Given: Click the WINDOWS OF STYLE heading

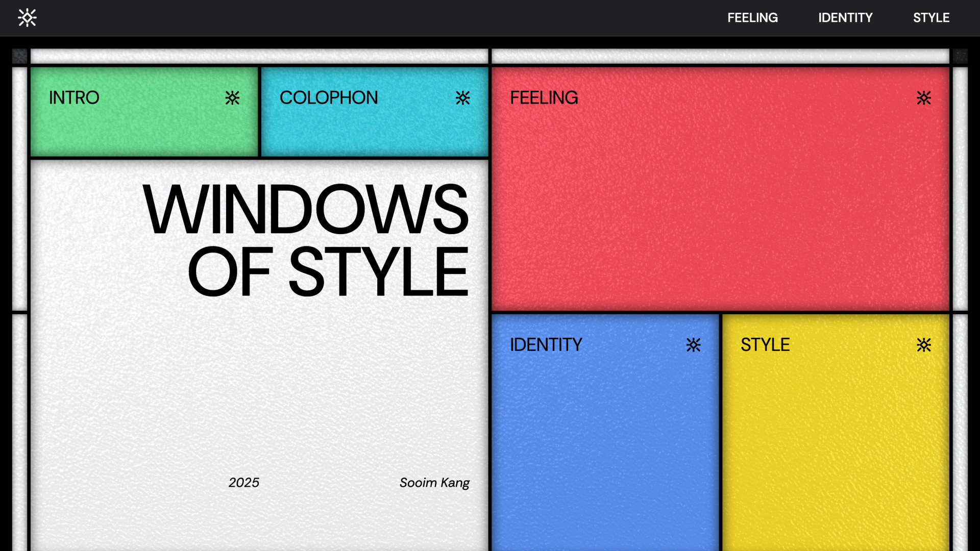Looking at the screenshot, I should [x=305, y=240].
